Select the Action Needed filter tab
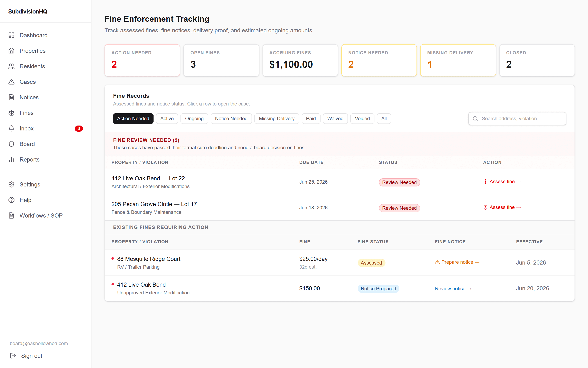The height and width of the screenshot is (368, 588). pos(133,119)
